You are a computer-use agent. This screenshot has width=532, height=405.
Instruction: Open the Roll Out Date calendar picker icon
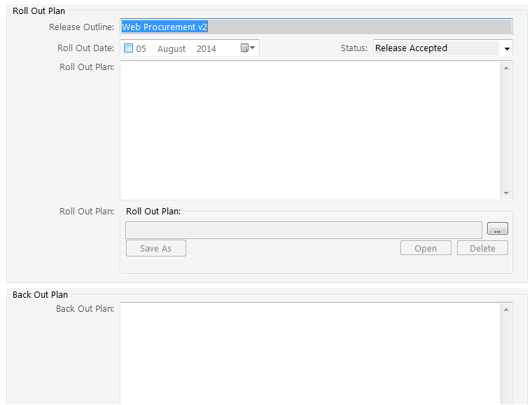pyautogui.click(x=248, y=48)
